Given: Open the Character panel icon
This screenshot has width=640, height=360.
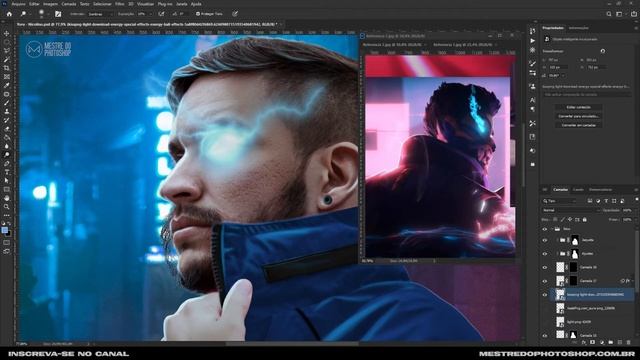Looking at the screenshot, I should click(533, 100).
